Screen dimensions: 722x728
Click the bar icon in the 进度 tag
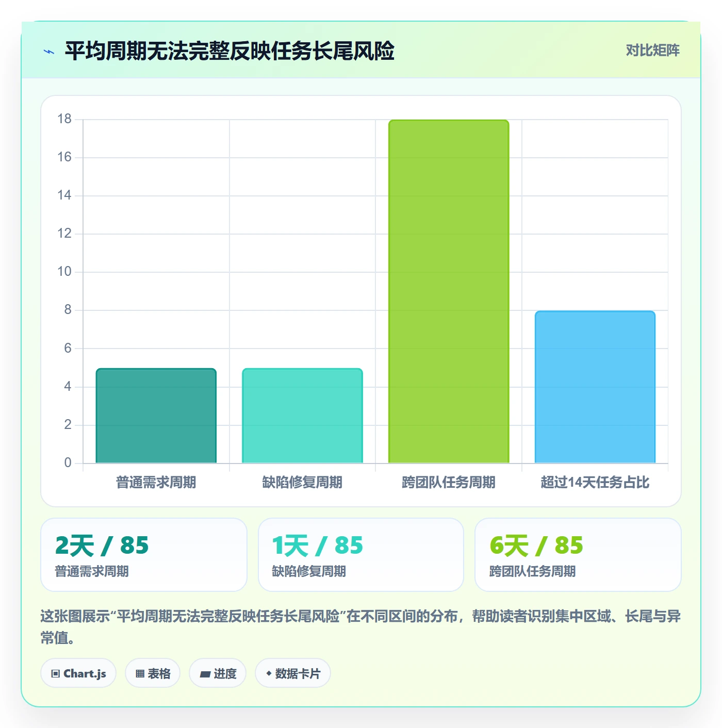(205, 674)
